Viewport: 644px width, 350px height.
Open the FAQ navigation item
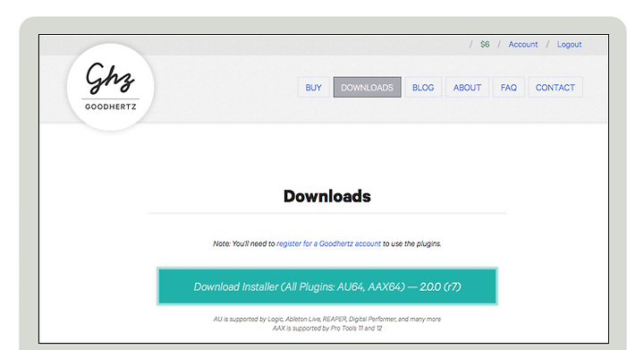(x=508, y=88)
